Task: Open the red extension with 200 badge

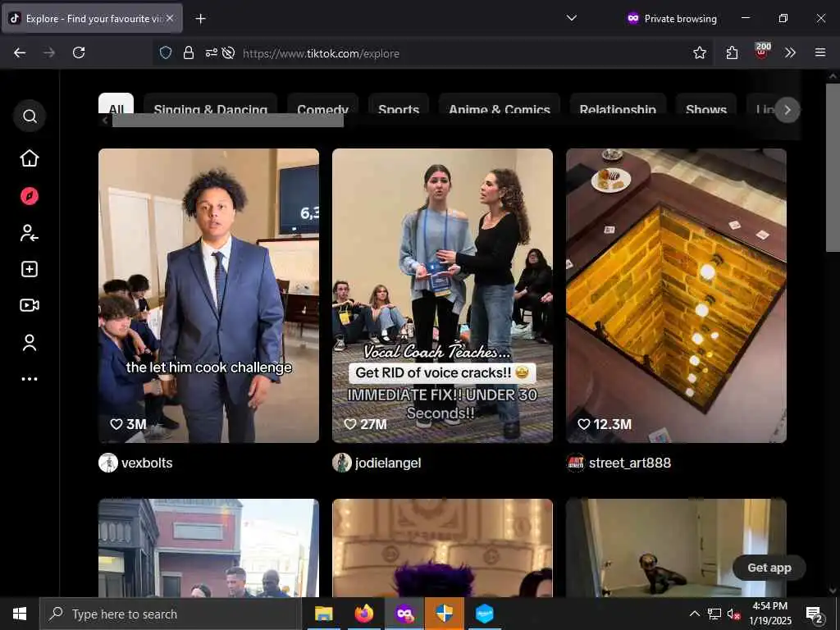Action: tap(762, 51)
